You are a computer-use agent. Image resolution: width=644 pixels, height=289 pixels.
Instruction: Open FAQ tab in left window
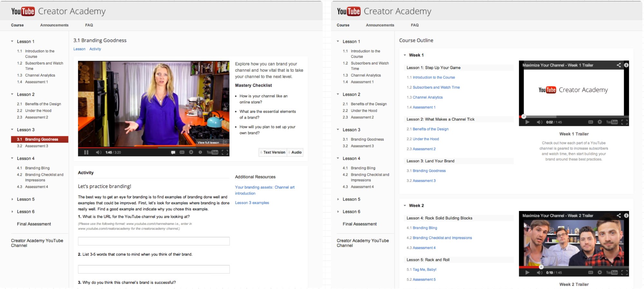pyautogui.click(x=89, y=25)
